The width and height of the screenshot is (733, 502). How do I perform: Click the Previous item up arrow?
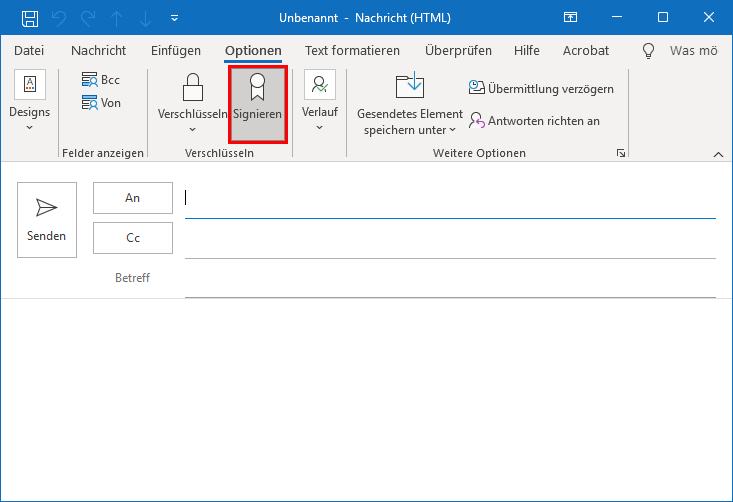pos(116,18)
